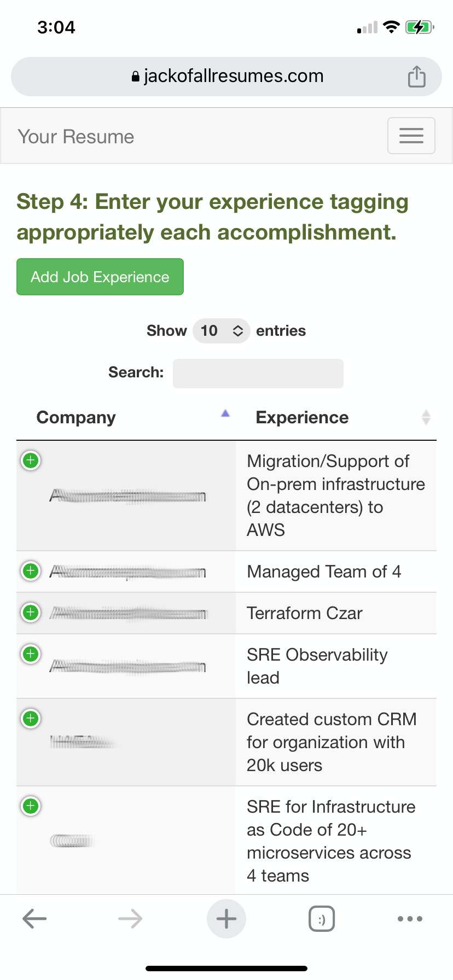Expand the SRE Observability lead row
This screenshot has height=980, width=453.
pos(31,654)
